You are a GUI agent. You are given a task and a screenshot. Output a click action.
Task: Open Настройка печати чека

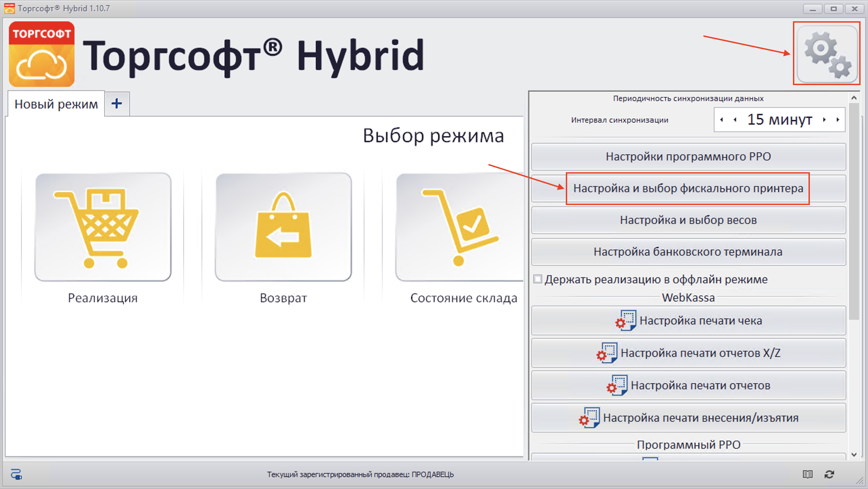coord(688,320)
